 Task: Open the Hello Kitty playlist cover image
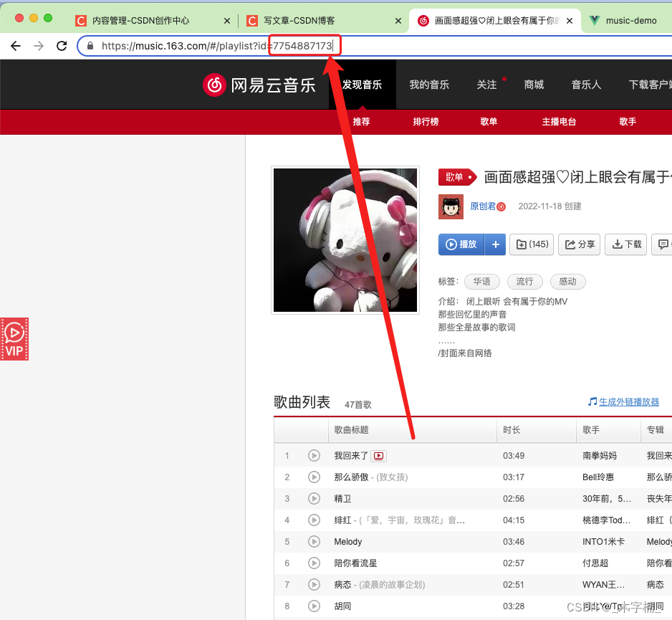[345, 240]
